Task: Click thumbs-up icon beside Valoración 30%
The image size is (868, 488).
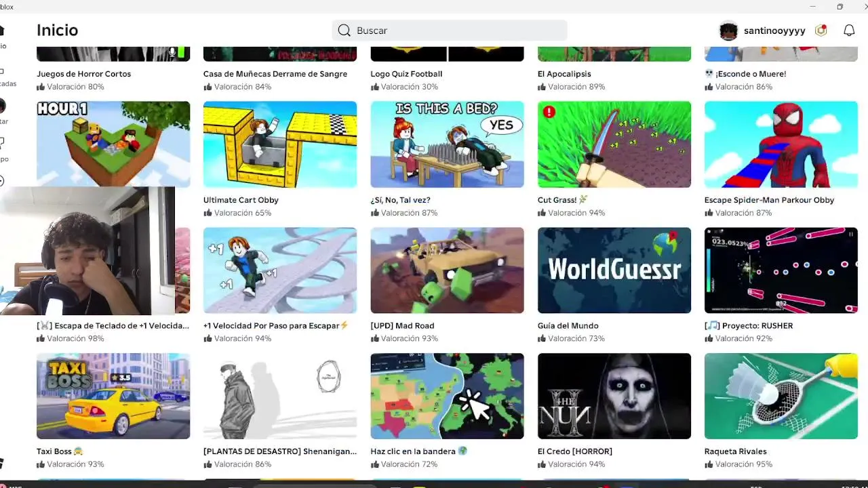Action: pyautogui.click(x=374, y=87)
